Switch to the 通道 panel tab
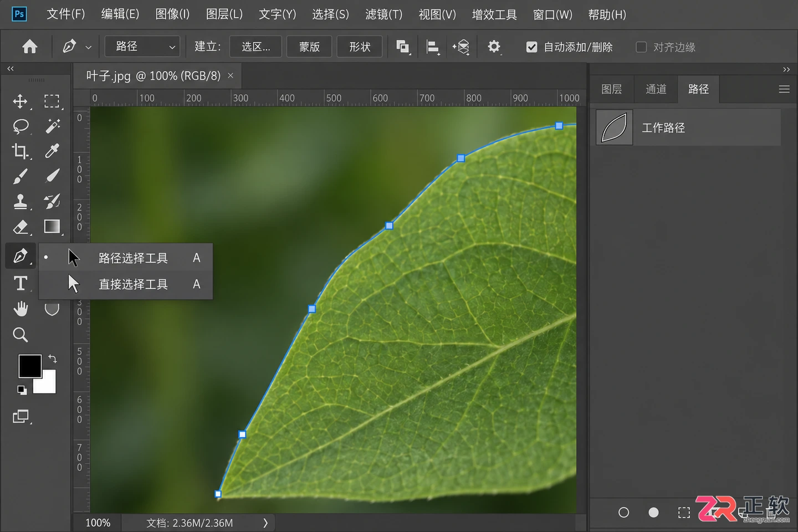 [656, 89]
